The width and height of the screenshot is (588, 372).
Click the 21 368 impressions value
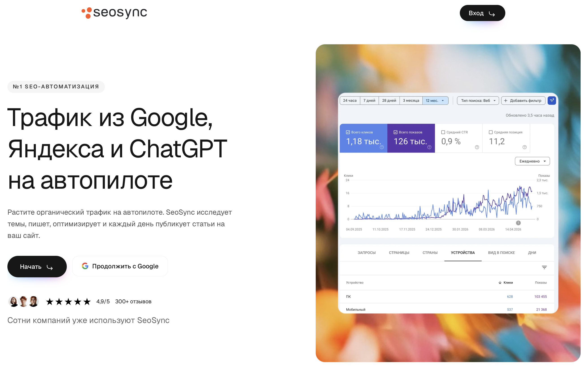tap(541, 310)
